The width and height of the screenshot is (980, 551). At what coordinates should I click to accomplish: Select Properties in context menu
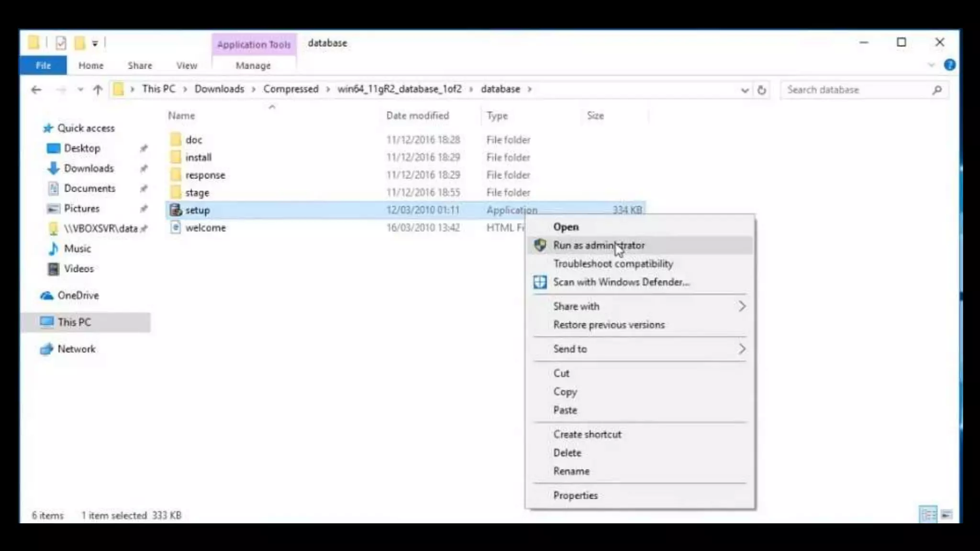[575, 496]
